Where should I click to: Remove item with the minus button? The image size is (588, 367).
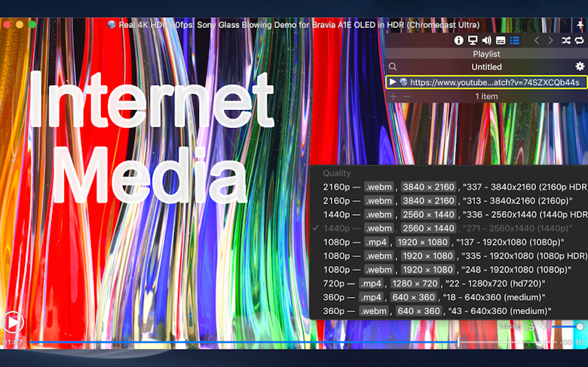406,96
